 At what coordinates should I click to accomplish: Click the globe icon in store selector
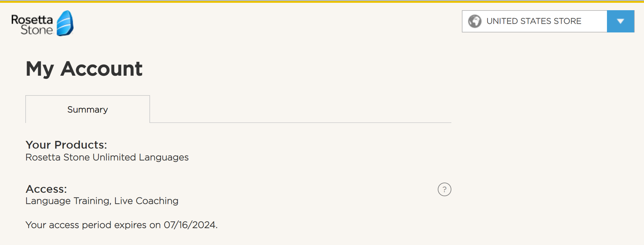(475, 21)
